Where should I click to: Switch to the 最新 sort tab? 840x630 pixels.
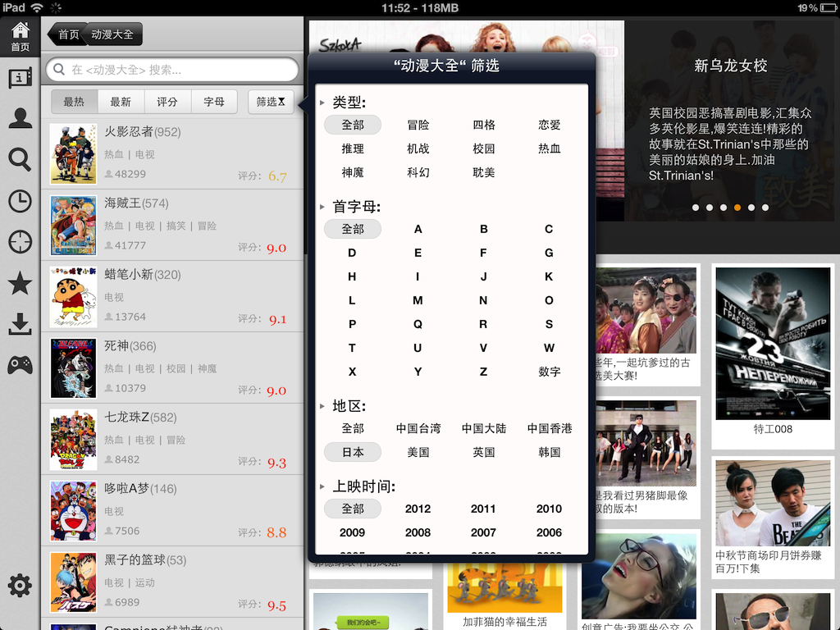tap(121, 102)
